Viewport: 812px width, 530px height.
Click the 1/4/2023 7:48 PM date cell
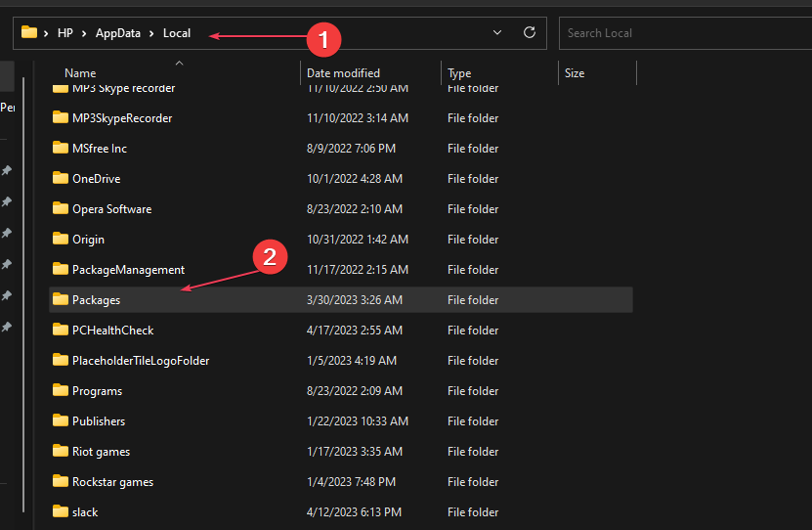click(x=351, y=482)
